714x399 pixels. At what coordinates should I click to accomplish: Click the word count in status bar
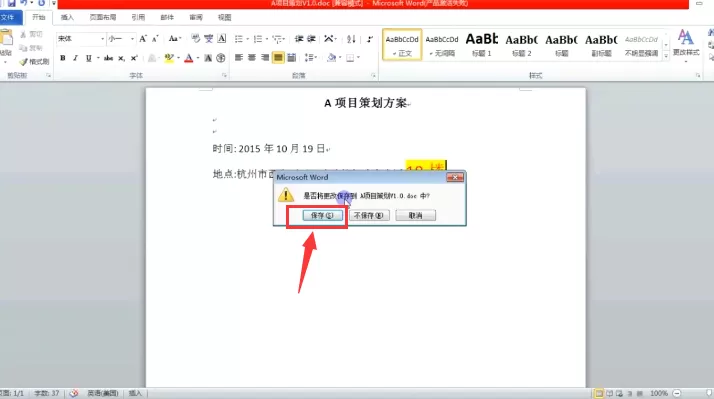[x=47, y=393]
